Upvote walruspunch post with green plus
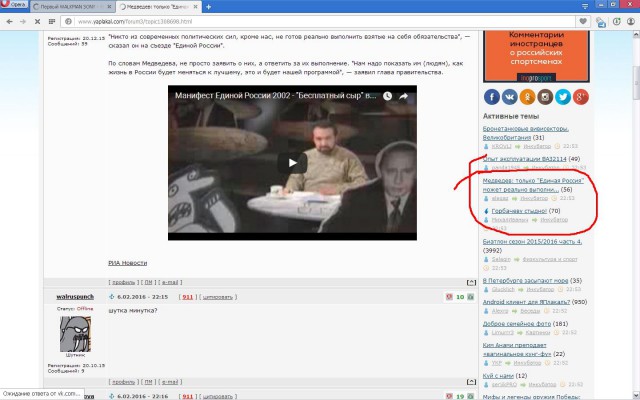Viewport: 640px width, 400px height. [x=471, y=297]
